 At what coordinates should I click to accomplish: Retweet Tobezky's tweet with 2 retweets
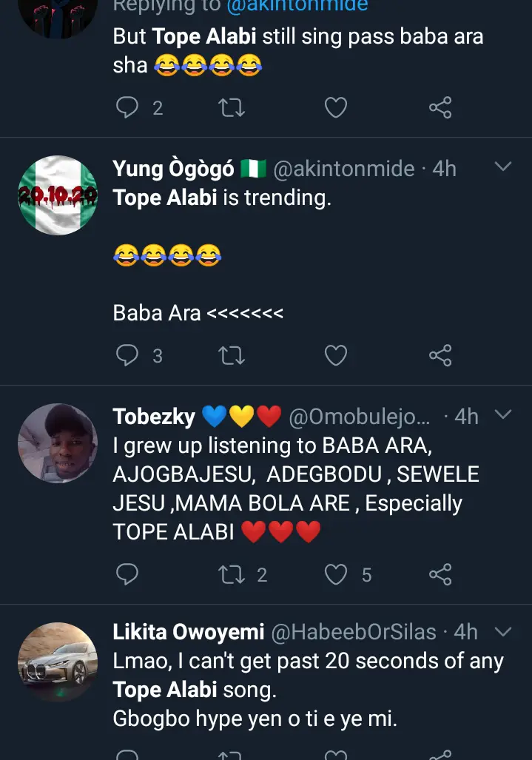click(232, 574)
